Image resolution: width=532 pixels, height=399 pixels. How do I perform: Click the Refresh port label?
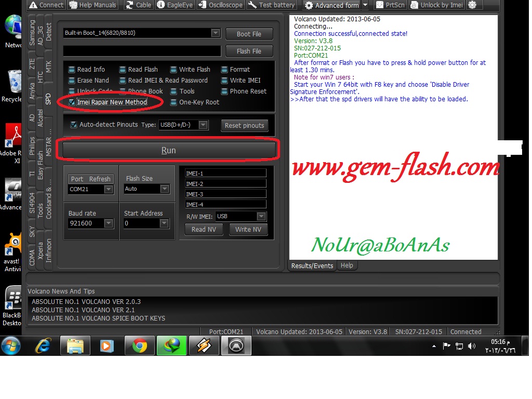pyautogui.click(x=100, y=179)
